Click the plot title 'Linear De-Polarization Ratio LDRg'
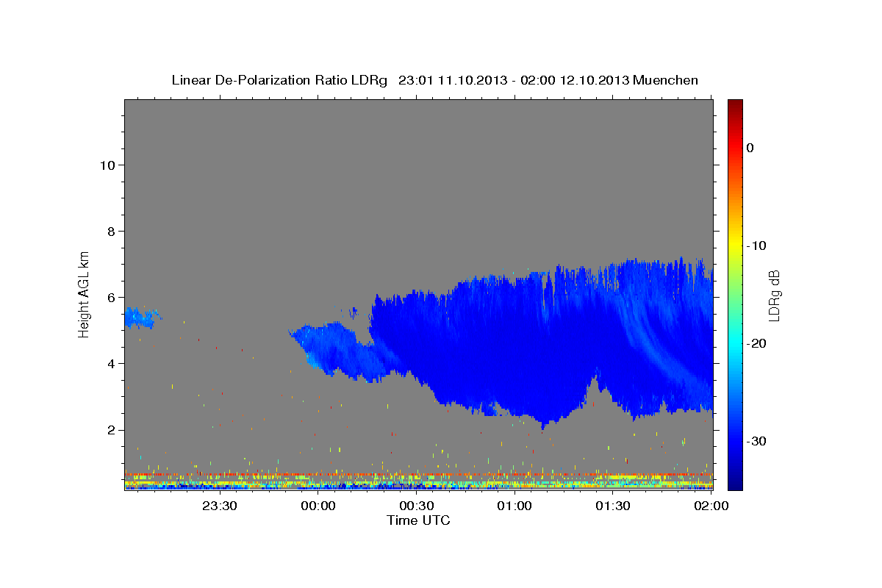The height and width of the screenshot is (588, 882). point(279,80)
